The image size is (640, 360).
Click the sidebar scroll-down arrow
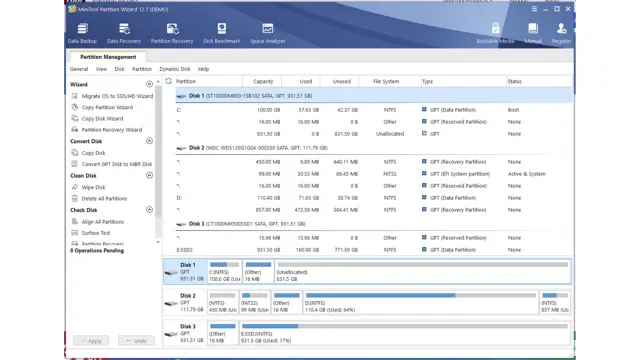pyautogui.click(x=158, y=242)
